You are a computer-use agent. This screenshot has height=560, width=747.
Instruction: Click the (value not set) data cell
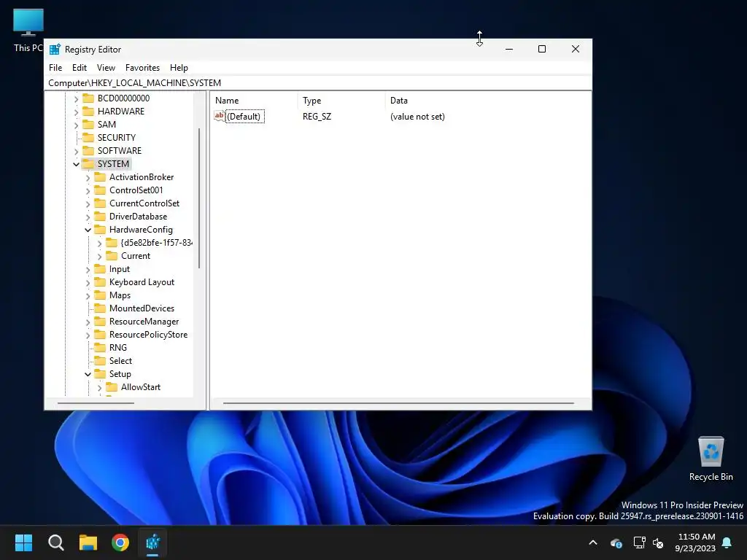(x=417, y=116)
